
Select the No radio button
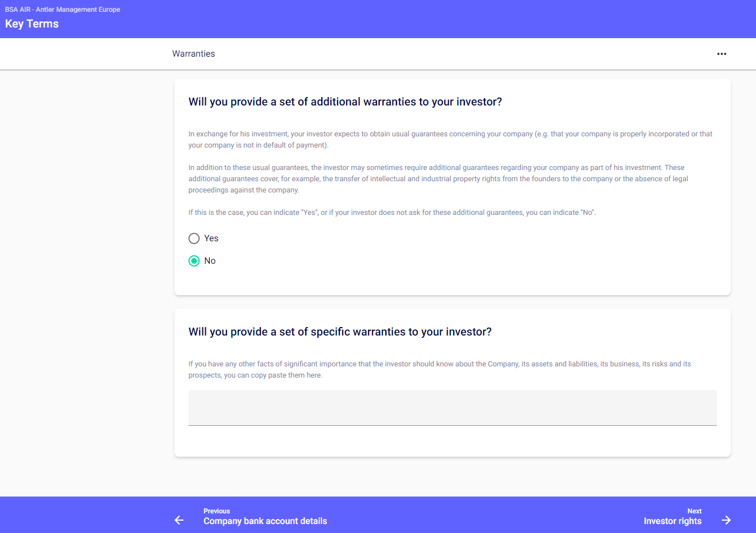tap(194, 261)
